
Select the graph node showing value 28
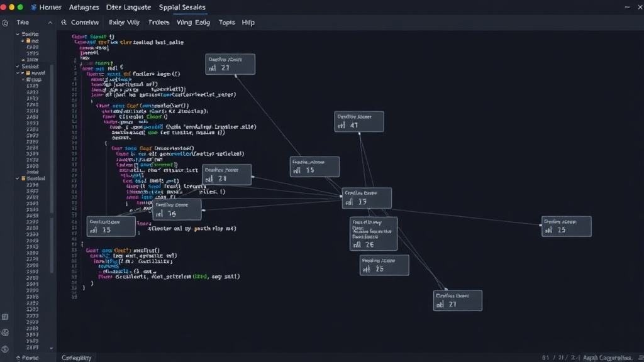tap(226, 175)
